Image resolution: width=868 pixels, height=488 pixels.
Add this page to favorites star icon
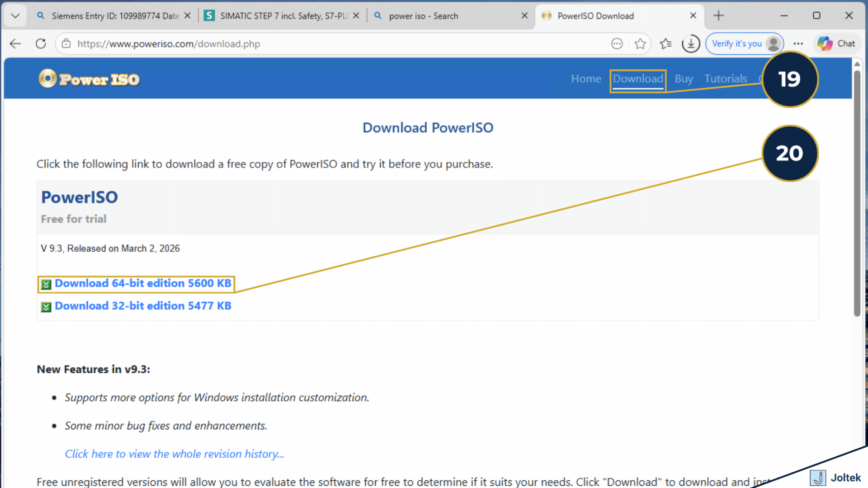pos(640,43)
